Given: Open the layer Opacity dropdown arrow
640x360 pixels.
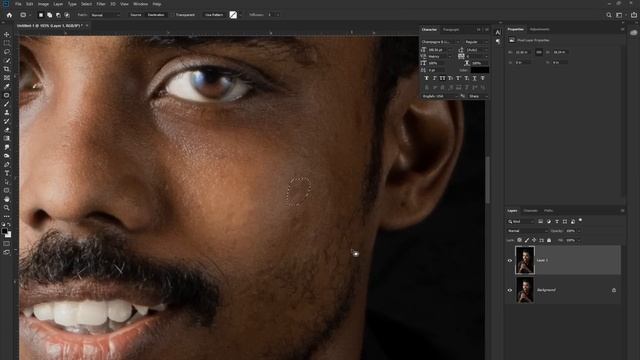Looking at the screenshot, I should click(x=579, y=231).
